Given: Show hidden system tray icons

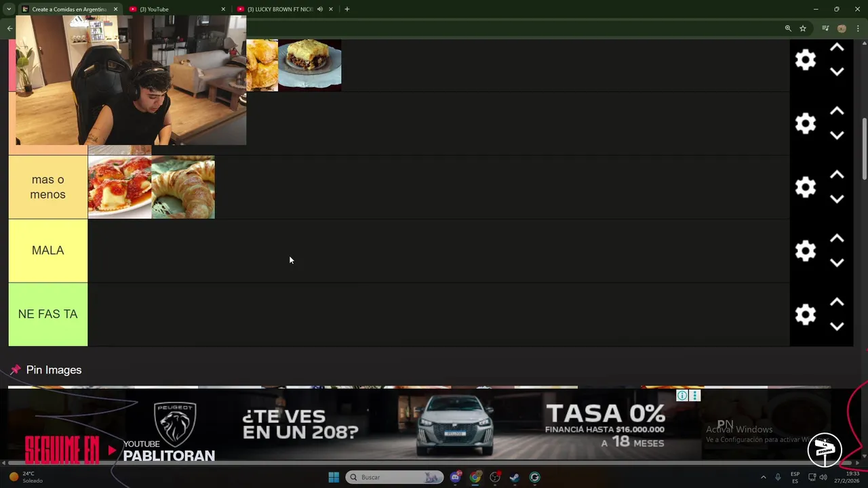Looking at the screenshot, I should click(763, 477).
